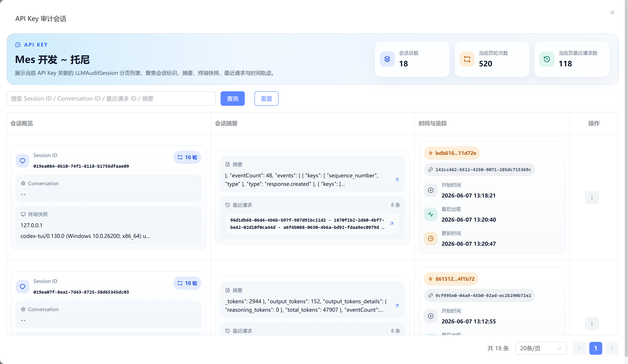Select page 1 in pagination
This screenshot has width=628, height=364.
[596, 348]
